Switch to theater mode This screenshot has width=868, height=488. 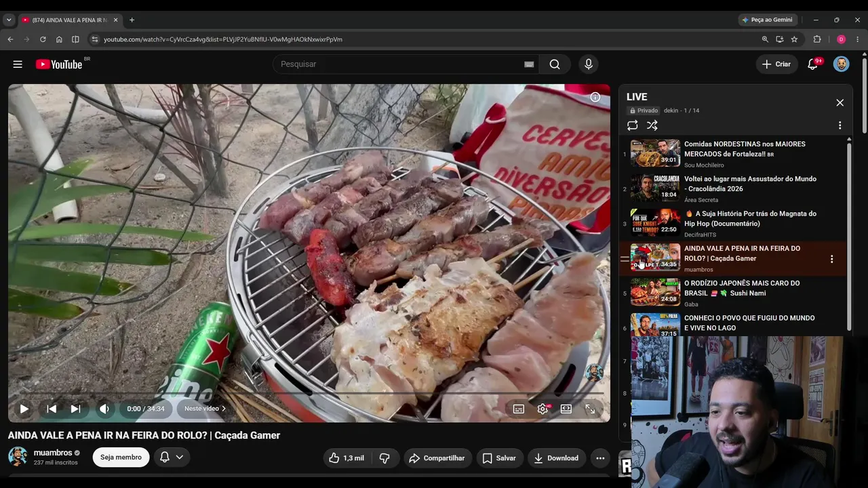pos(566,409)
